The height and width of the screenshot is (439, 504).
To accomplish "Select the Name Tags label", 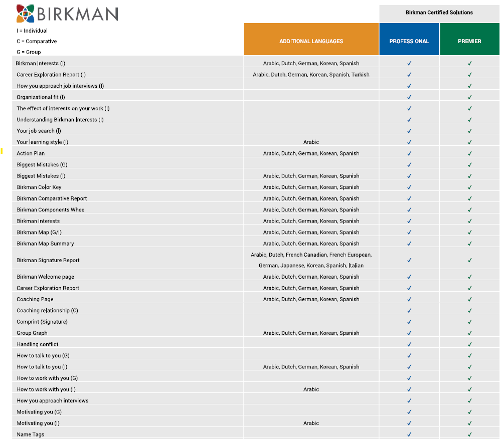I will pos(30,434).
